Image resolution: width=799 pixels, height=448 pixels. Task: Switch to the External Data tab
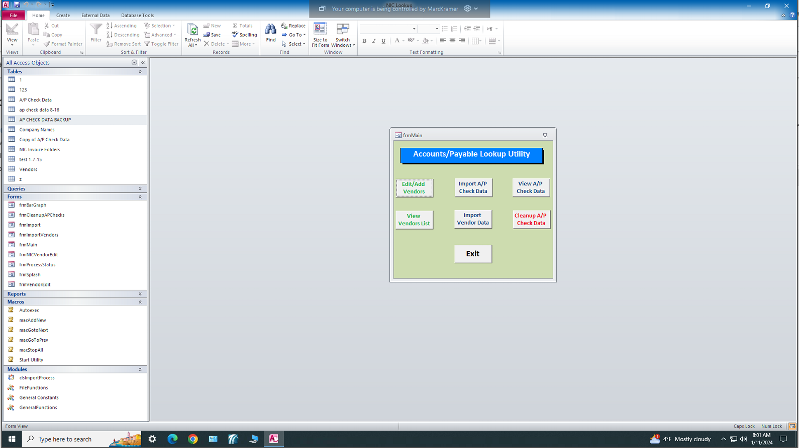tap(96, 15)
